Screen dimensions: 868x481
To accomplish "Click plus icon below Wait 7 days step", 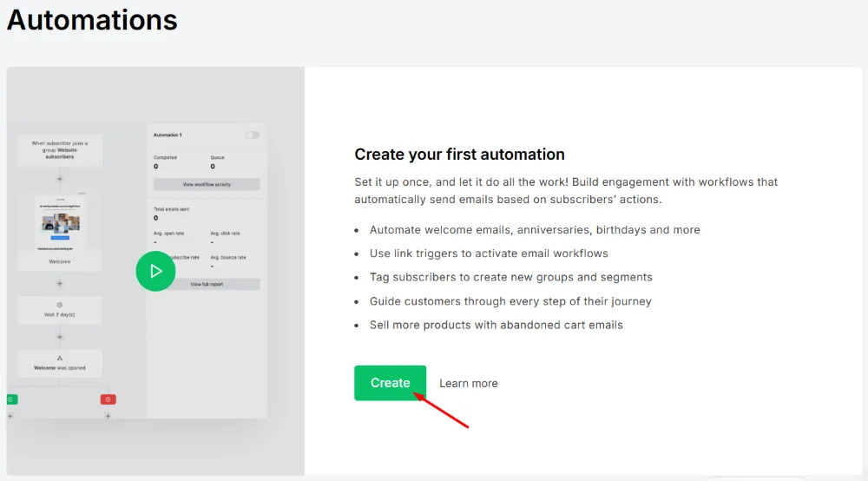I will pyautogui.click(x=60, y=337).
